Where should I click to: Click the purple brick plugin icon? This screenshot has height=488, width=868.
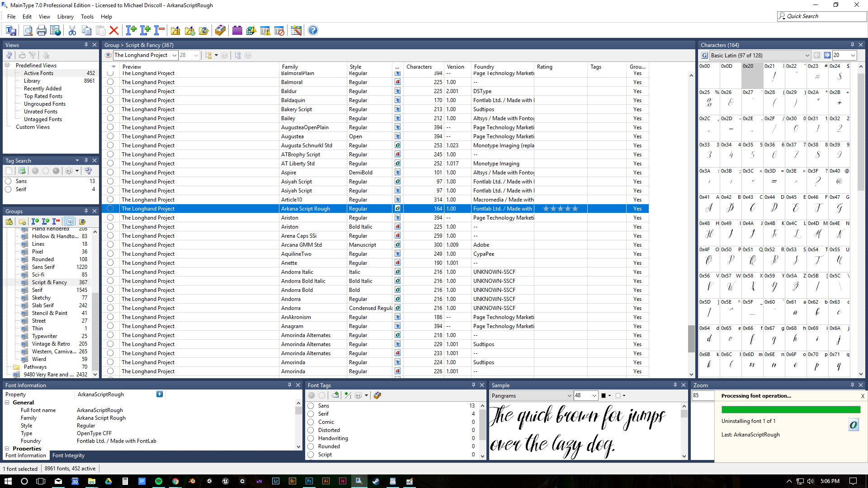click(x=237, y=30)
